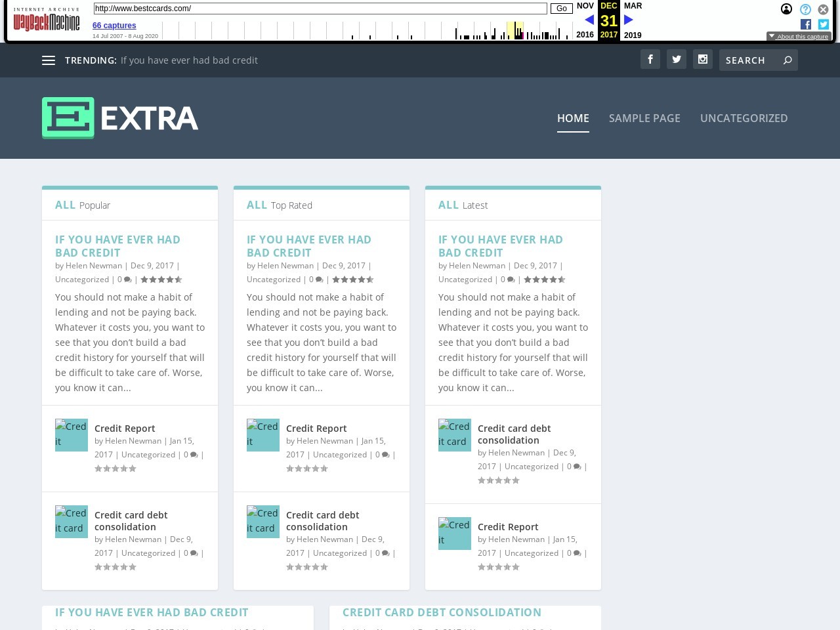Open the UNCATEGORIZED menu item
This screenshot has height=630, width=840.
pos(744,118)
